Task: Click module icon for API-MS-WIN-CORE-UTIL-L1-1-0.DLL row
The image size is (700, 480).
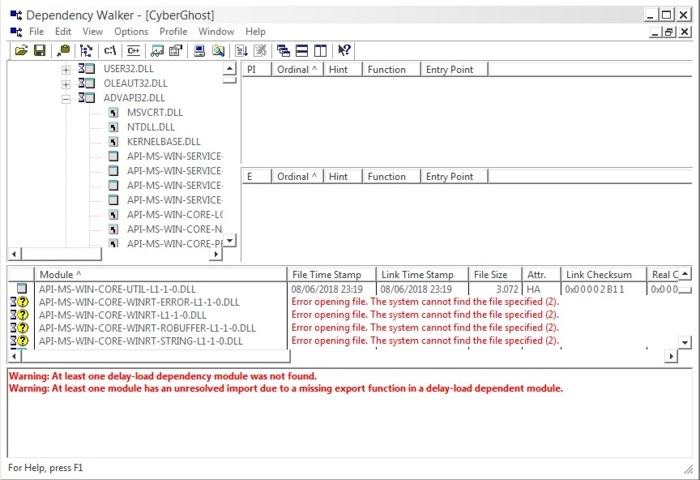Action: (21, 289)
